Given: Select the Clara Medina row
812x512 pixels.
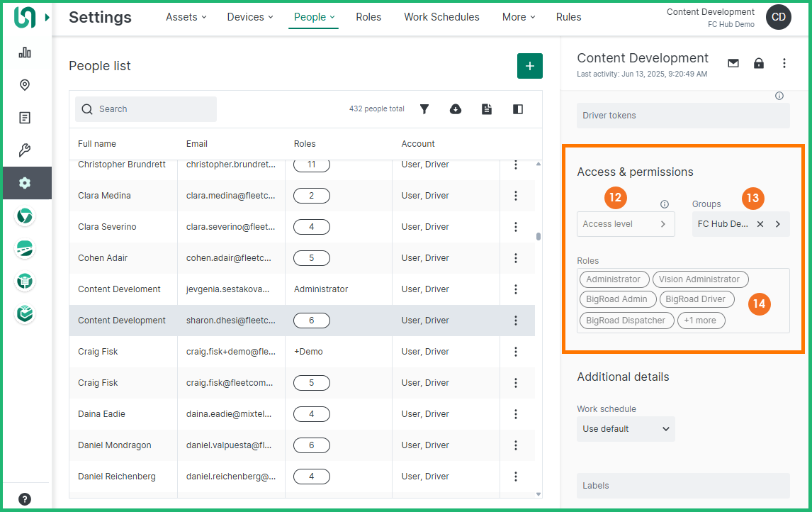Looking at the screenshot, I should (104, 196).
